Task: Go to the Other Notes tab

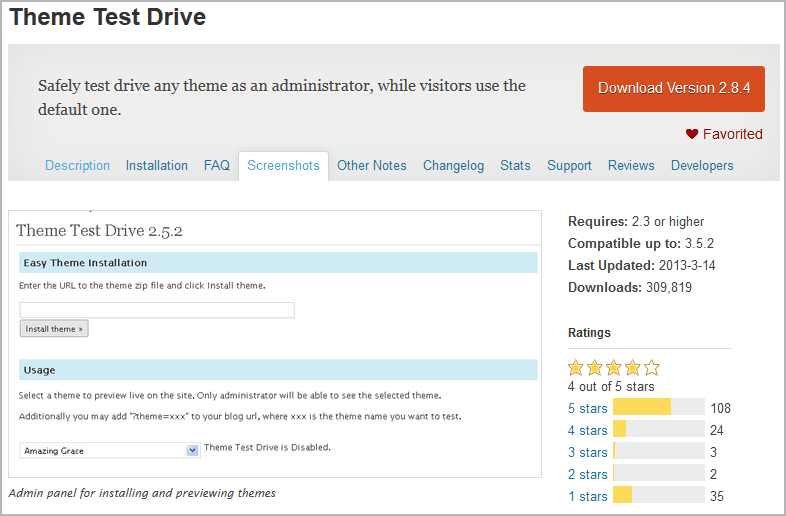Action: click(371, 165)
